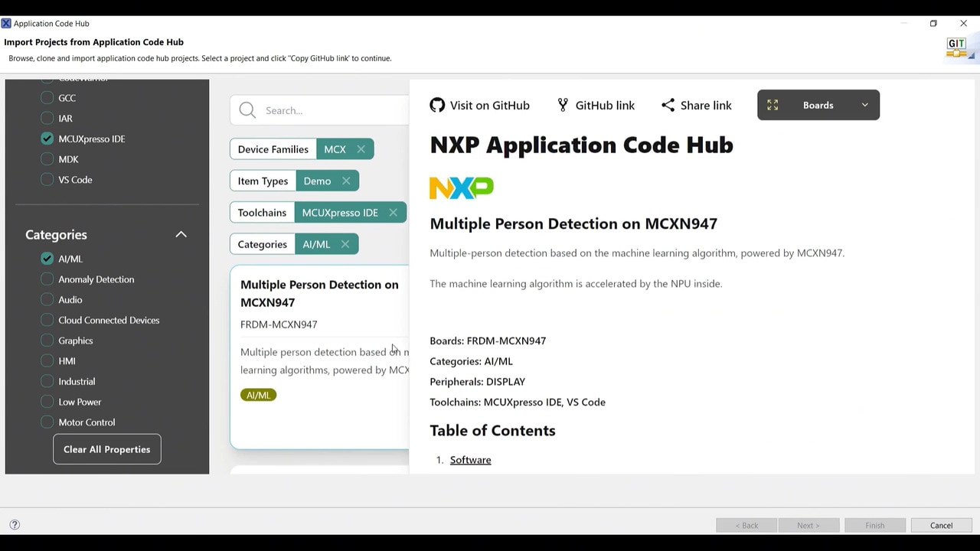This screenshot has width=980, height=551.
Task: Click the magnifier search icon
Action: 247,110
